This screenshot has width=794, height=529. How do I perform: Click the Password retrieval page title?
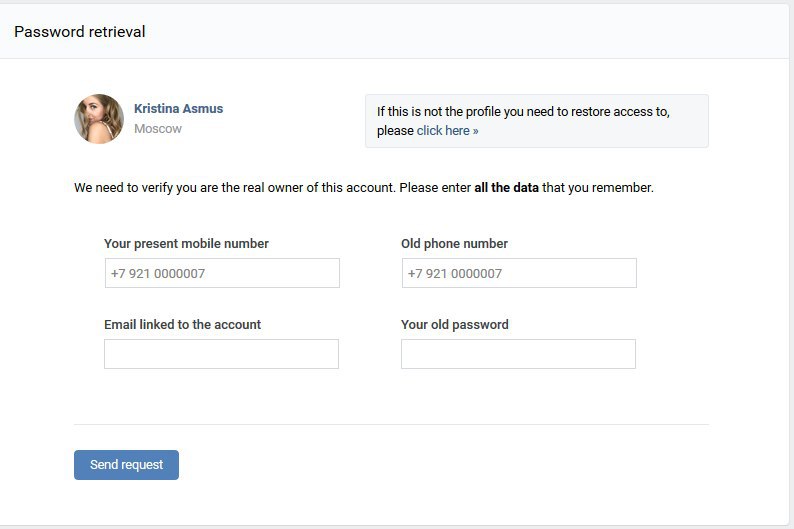(80, 32)
